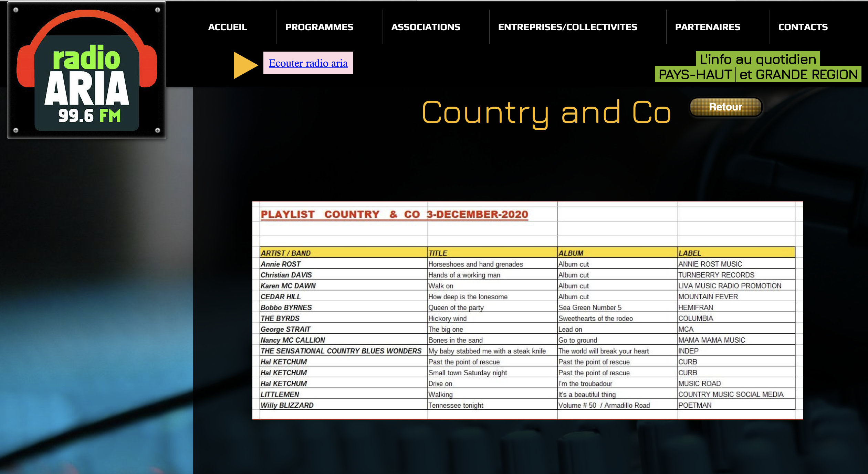Click the ARTIST / BAND column header
The image size is (868, 474).
point(344,252)
